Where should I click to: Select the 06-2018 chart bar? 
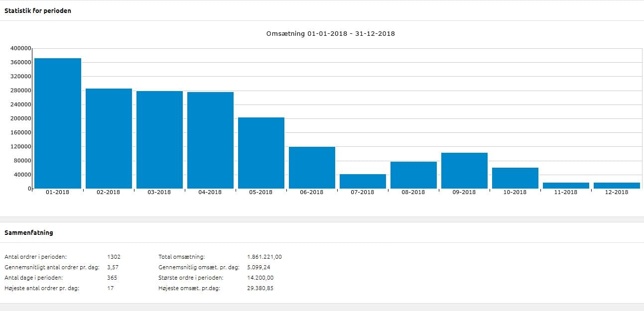click(312, 168)
